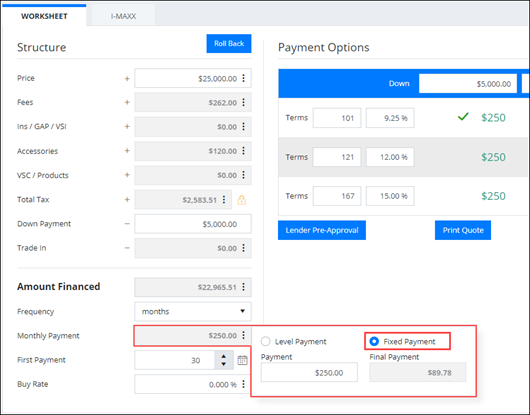Viewport: 530px width, 415px height.
Task: Open the Amount Financed three-dot menu
Action: (x=244, y=287)
